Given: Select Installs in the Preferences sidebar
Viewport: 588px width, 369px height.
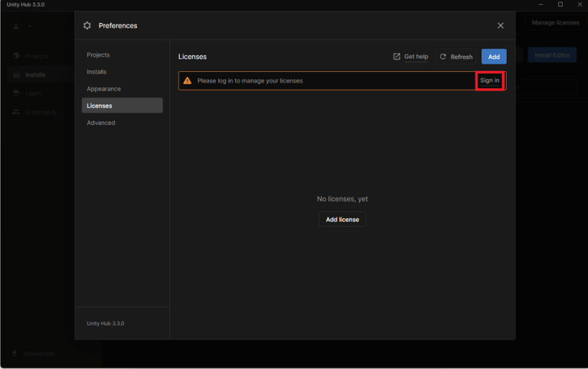Looking at the screenshot, I should tap(96, 72).
